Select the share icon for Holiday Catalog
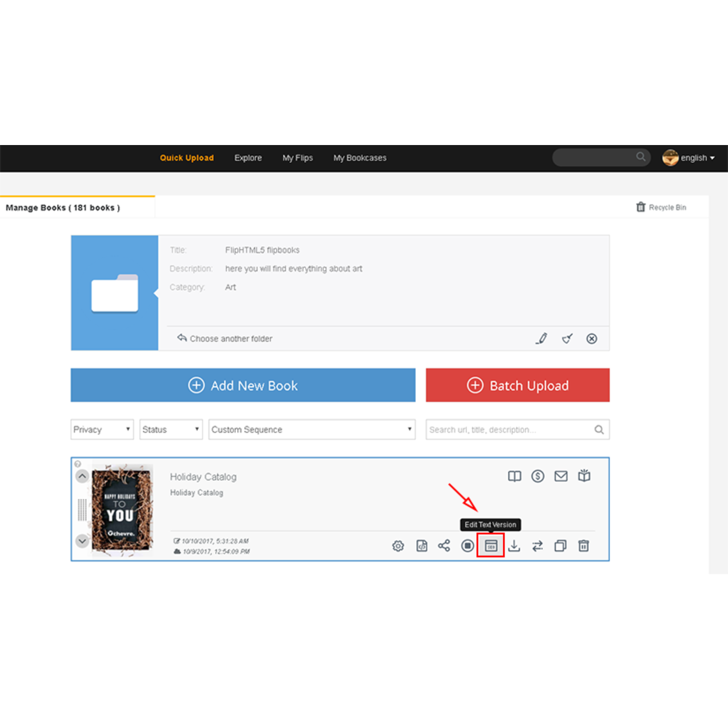 tap(444, 546)
